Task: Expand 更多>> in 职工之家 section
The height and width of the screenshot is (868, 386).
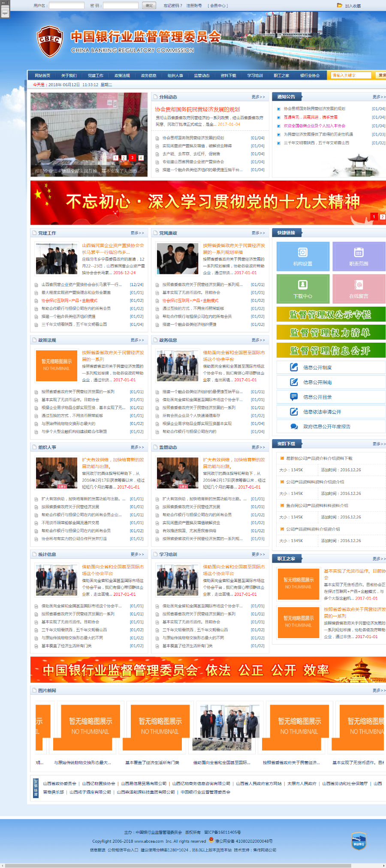Action: coord(379,559)
